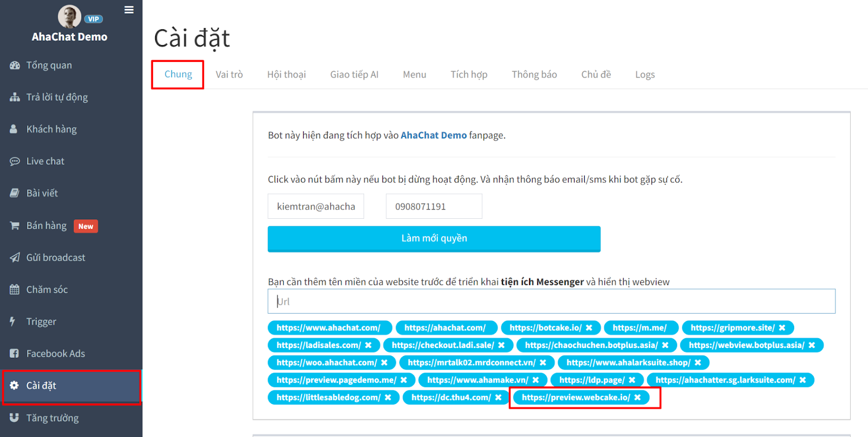Remove the https://www.ahalarksuite.shop/ domain tag

[x=698, y=363]
